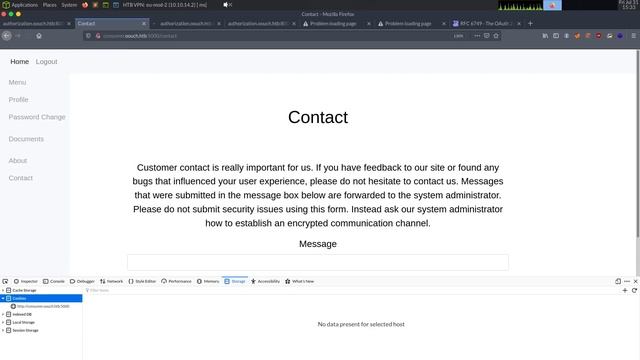Collapse the Cookies tree node
The height and width of the screenshot is (360, 640).
(3, 298)
